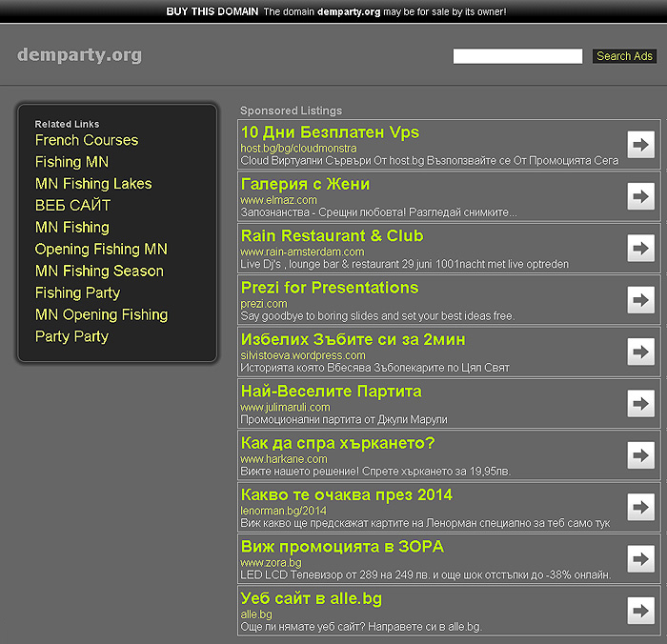The width and height of the screenshot is (667, 644).
Task: Open MN Fishing Lakes related link
Action: (x=93, y=184)
